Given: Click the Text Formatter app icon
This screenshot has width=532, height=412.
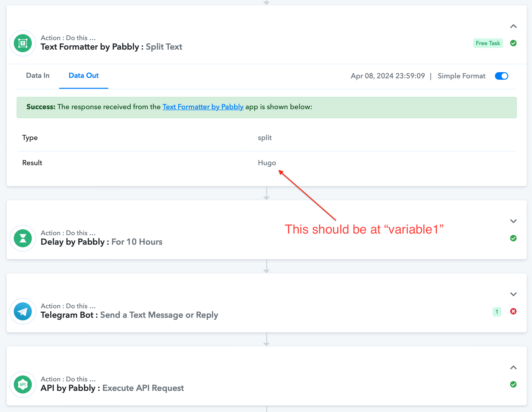Looking at the screenshot, I should coord(23,43).
